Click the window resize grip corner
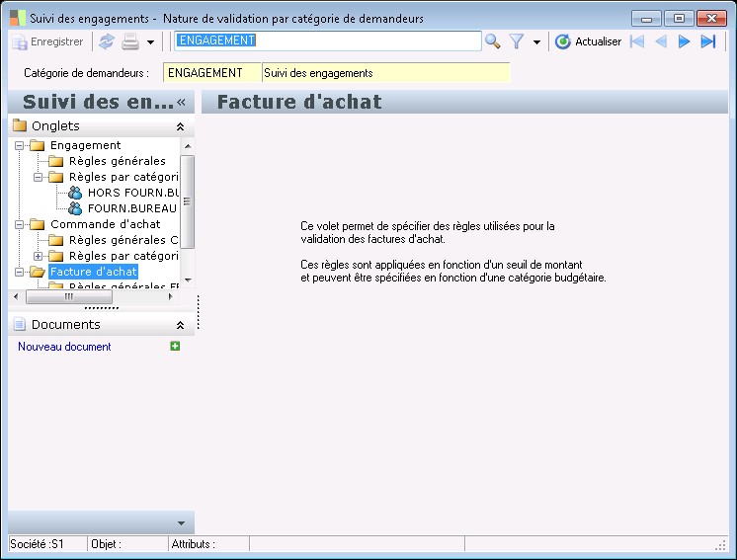737x560 pixels. tap(720, 545)
